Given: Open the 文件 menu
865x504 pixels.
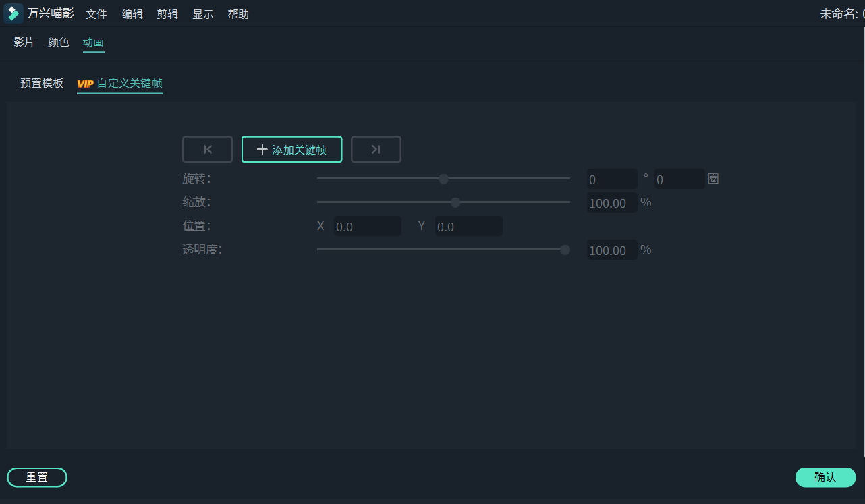Looking at the screenshot, I should [x=96, y=13].
